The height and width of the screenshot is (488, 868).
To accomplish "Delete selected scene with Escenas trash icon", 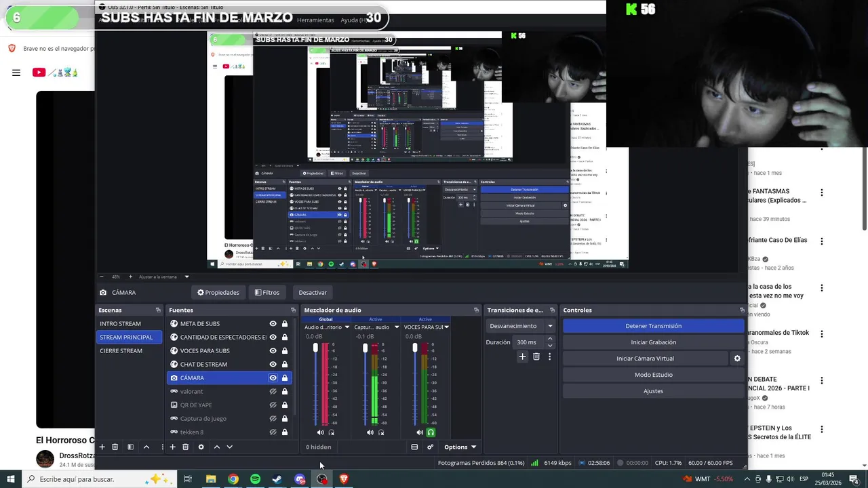I will pos(115,447).
